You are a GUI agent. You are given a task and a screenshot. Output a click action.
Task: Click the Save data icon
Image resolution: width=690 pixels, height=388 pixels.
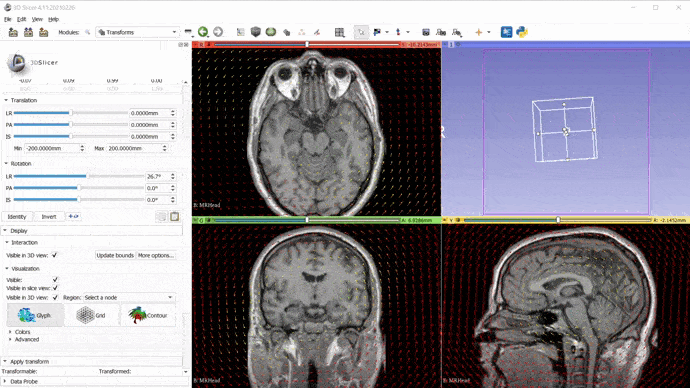coord(44,32)
